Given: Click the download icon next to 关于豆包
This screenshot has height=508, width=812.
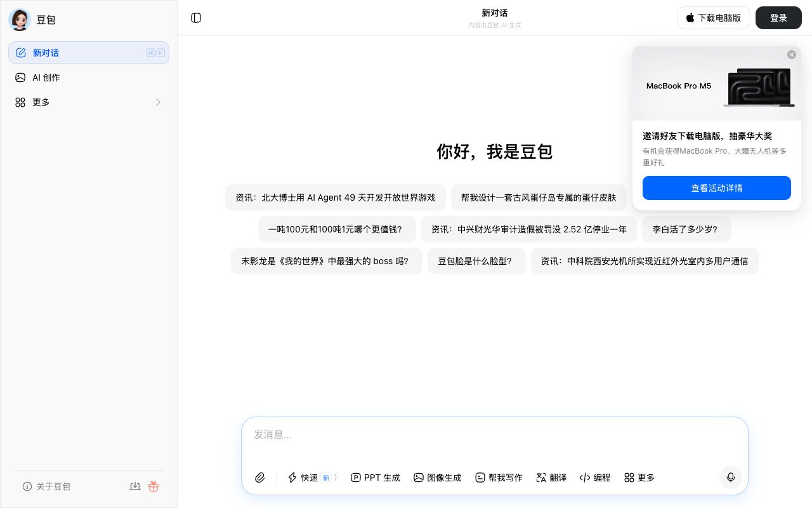Looking at the screenshot, I should click(x=135, y=486).
